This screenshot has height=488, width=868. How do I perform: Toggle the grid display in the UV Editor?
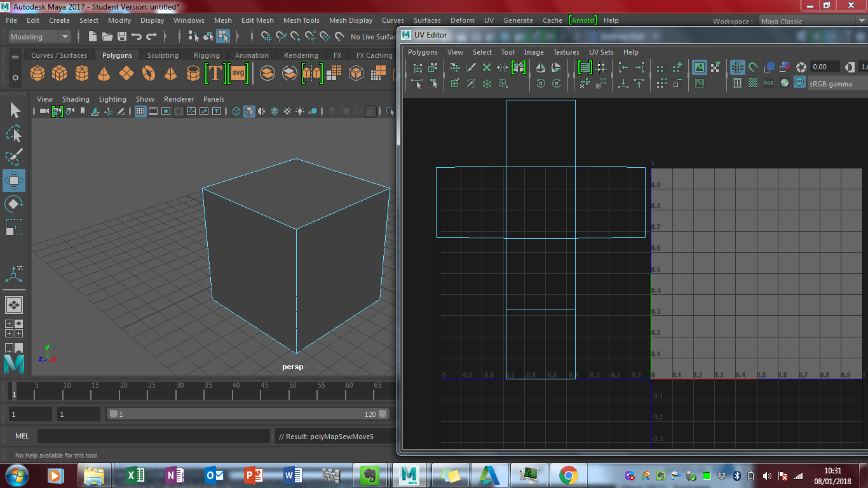point(738,67)
